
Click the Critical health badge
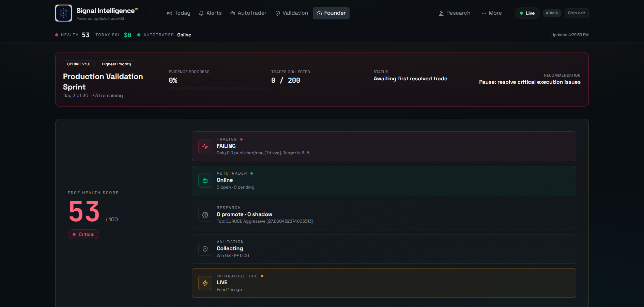click(x=83, y=234)
